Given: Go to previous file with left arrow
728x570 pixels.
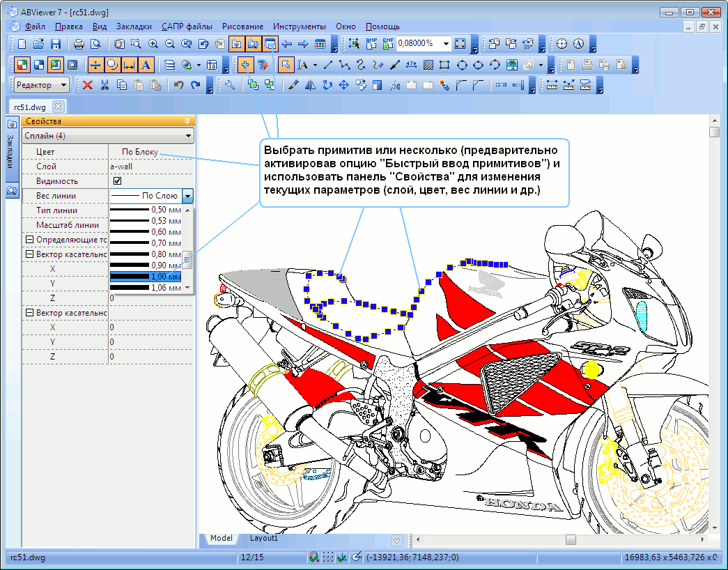Looking at the screenshot, I should pyautogui.click(x=286, y=44).
